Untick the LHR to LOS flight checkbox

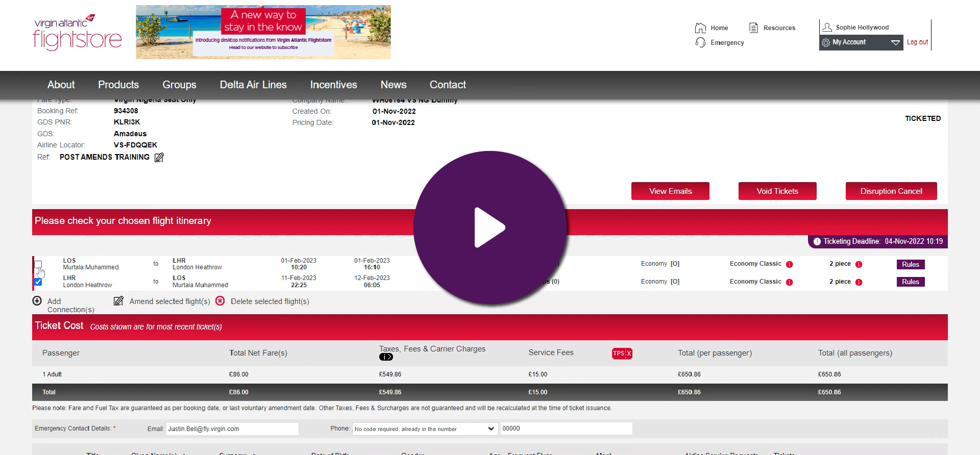point(38,282)
